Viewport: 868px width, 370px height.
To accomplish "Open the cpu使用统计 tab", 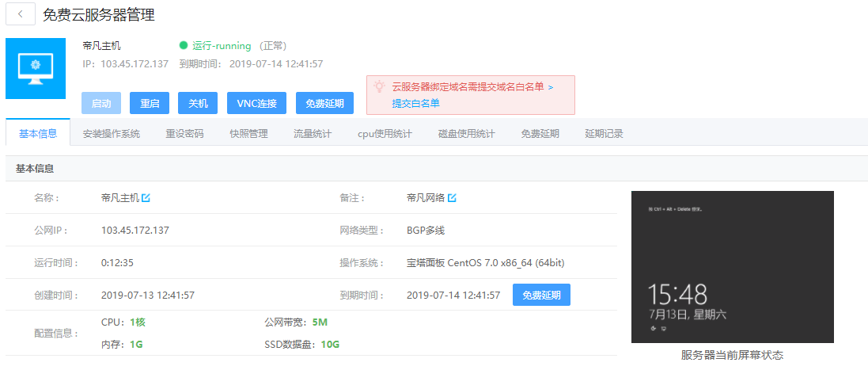I will pos(385,133).
